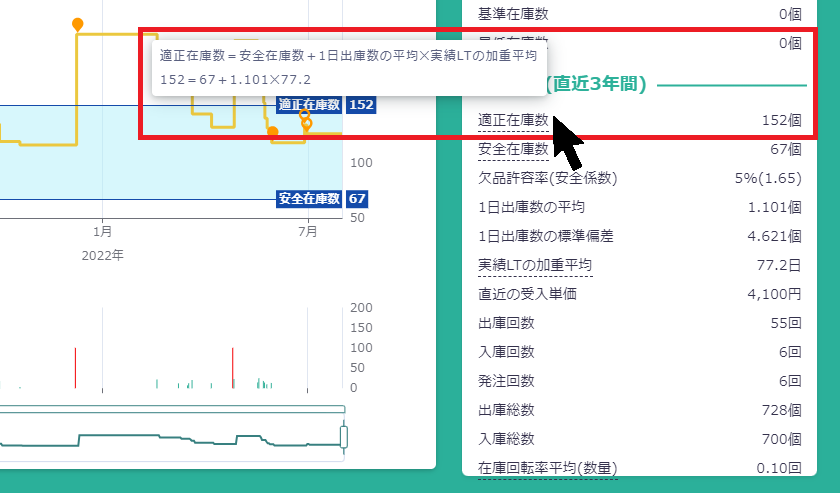Click the tall red bar near 1月
Viewport: 840px width, 493px height.
tap(75, 367)
